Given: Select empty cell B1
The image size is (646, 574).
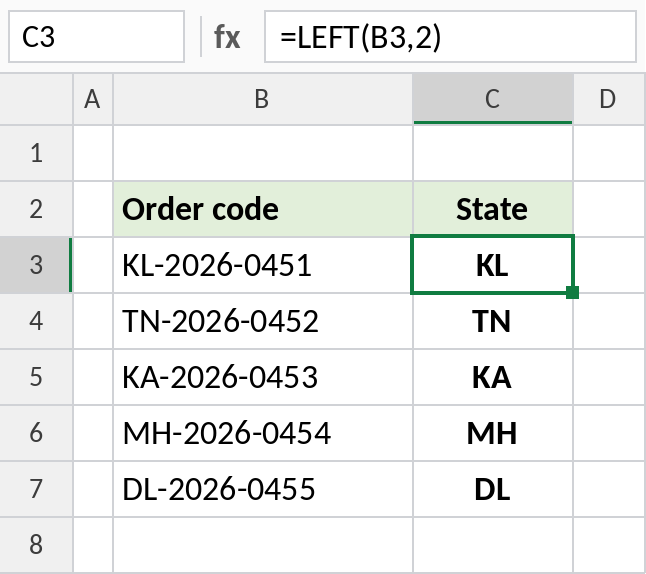Looking at the screenshot, I should pyautogui.click(x=262, y=153).
